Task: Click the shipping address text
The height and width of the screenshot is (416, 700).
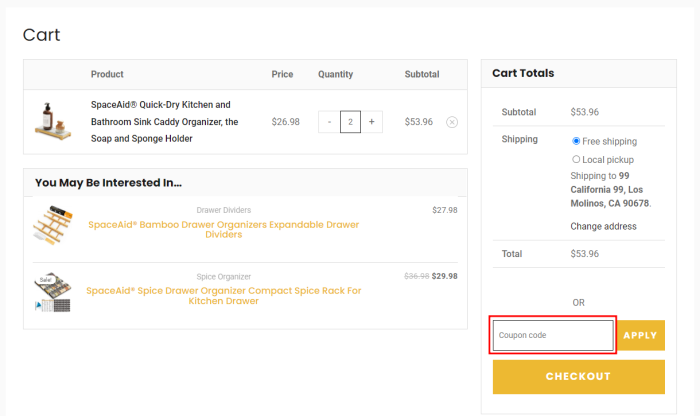Action: tap(610, 190)
